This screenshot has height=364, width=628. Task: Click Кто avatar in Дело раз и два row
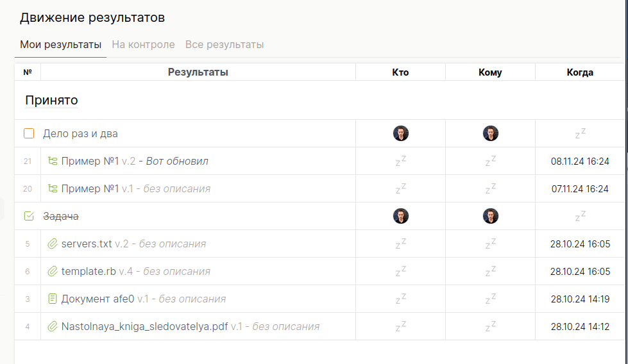click(400, 133)
